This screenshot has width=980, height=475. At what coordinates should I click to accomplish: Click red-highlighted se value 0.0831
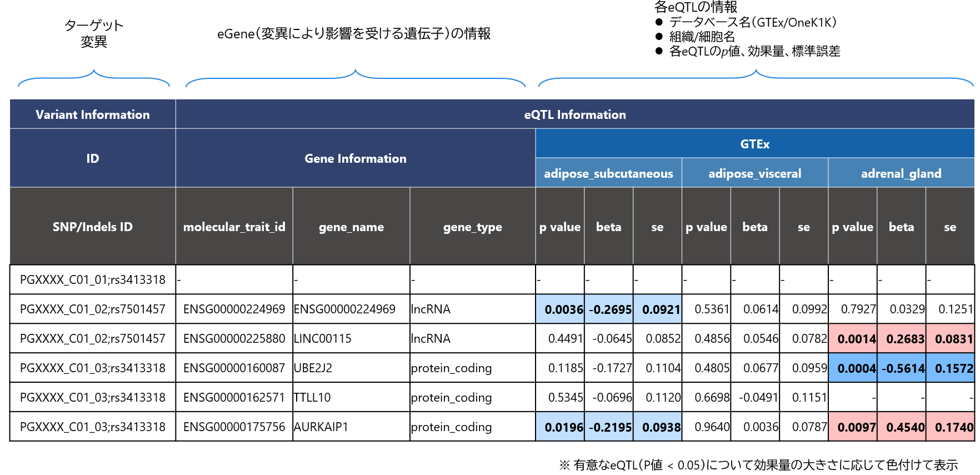[x=951, y=338]
